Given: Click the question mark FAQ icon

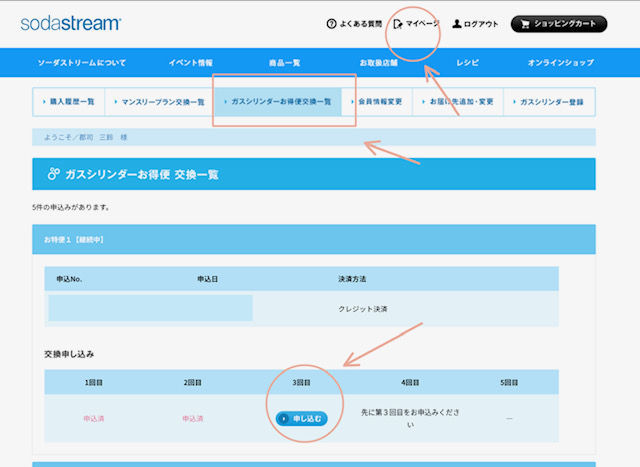Looking at the screenshot, I should coord(331,24).
